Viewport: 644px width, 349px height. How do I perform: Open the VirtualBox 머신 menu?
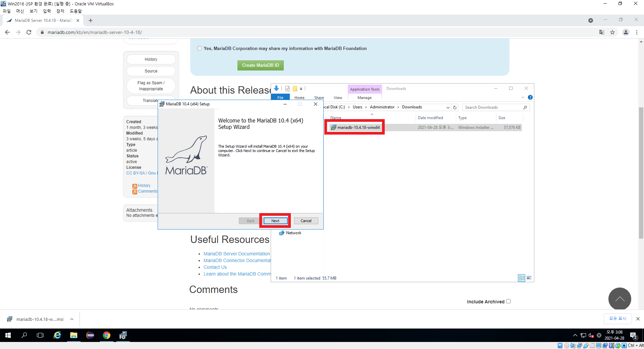coord(20,11)
